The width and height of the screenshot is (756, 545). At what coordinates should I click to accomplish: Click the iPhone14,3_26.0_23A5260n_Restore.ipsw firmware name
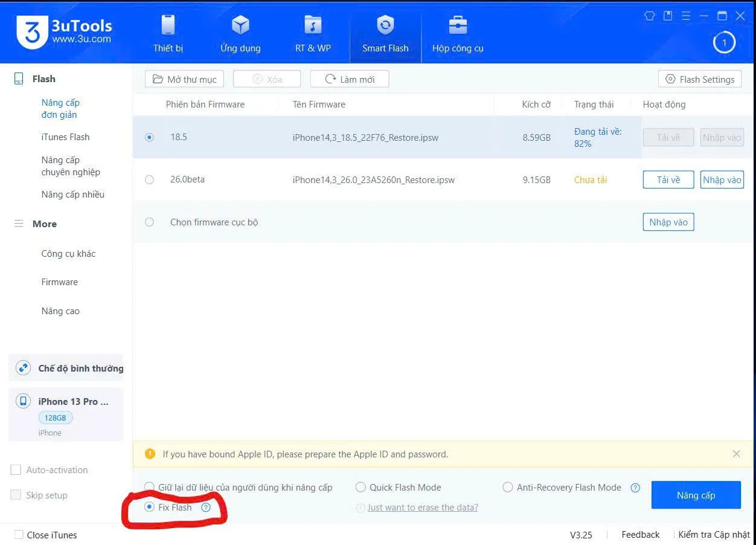click(x=373, y=179)
